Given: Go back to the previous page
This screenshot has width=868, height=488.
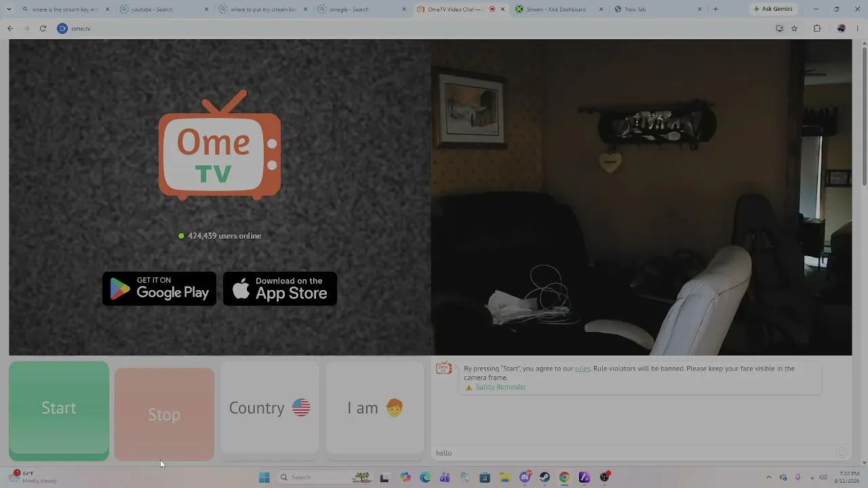Looking at the screenshot, I should (10, 28).
